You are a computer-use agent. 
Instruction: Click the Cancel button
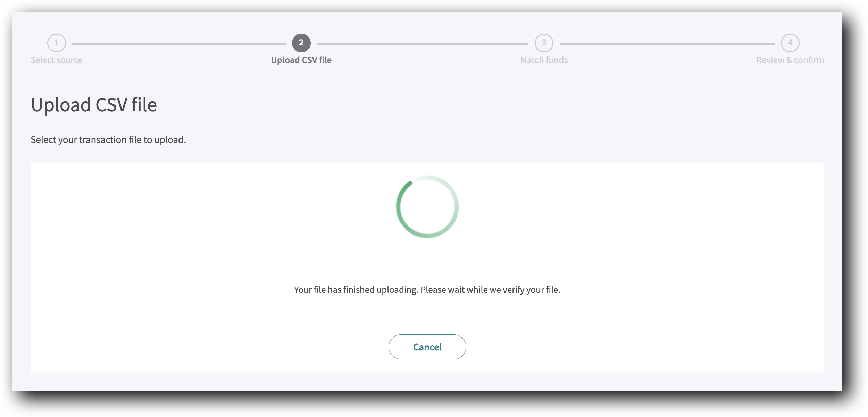(x=427, y=347)
